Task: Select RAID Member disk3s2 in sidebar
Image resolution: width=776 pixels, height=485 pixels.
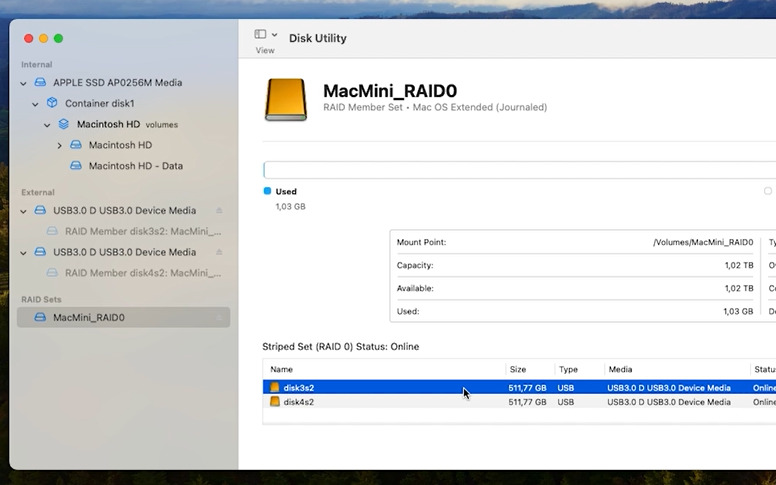Action: click(143, 231)
